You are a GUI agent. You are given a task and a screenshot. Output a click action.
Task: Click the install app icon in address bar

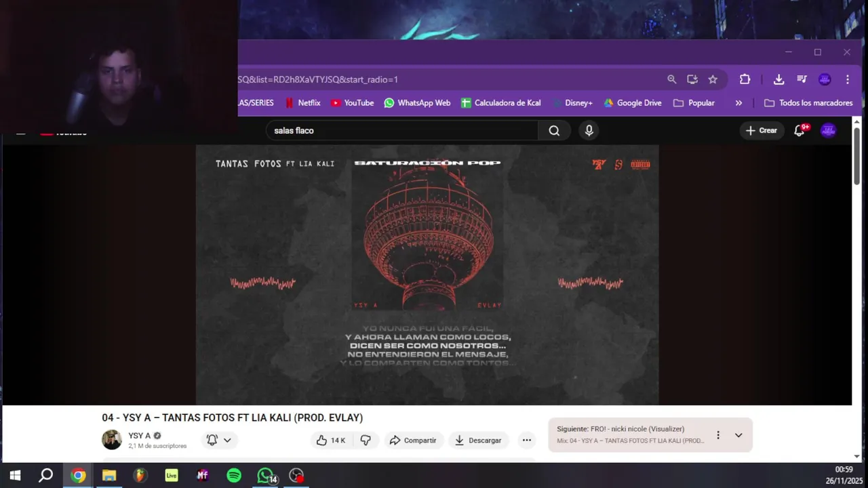692,79
